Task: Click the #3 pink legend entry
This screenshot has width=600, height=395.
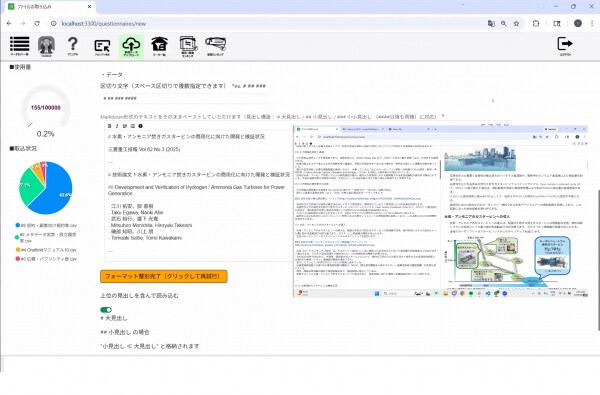Action: coord(46,259)
